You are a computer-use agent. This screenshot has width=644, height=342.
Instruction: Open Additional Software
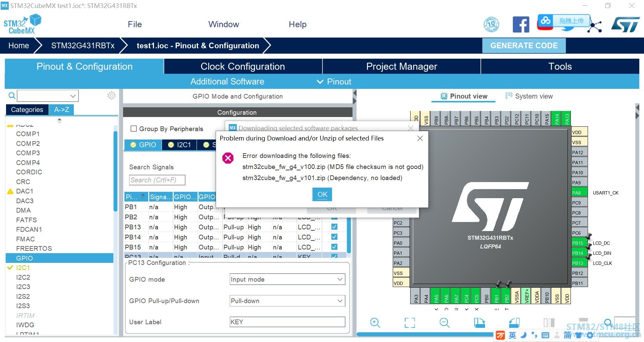(227, 81)
